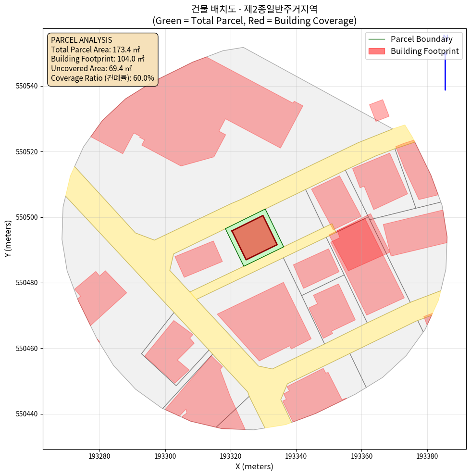The image size is (471, 476).
Task: Click the small isolated red building at top right
Action: (x=379, y=111)
